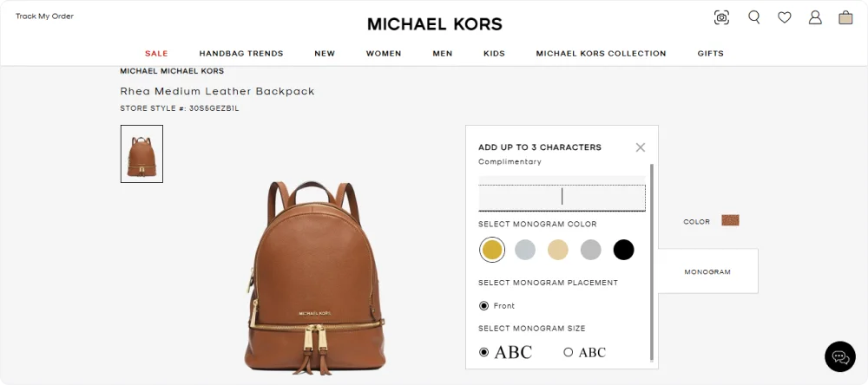Select the black monogram color swatch
Viewport: 868px width, 385px height.
coord(623,250)
